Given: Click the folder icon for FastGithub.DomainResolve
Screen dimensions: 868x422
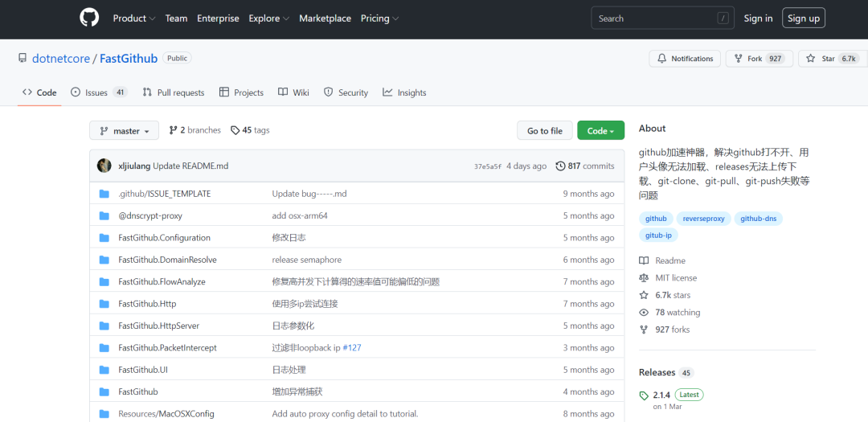Looking at the screenshot, I should tap(104, 260).
